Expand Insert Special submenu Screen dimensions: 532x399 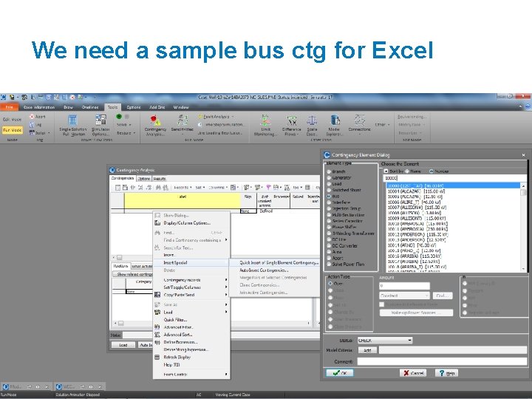(x=191, y=262)
